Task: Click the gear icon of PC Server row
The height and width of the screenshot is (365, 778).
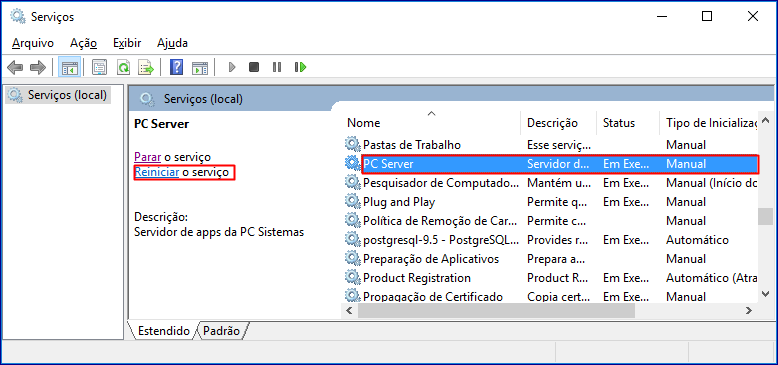Action: coord(352,164)
